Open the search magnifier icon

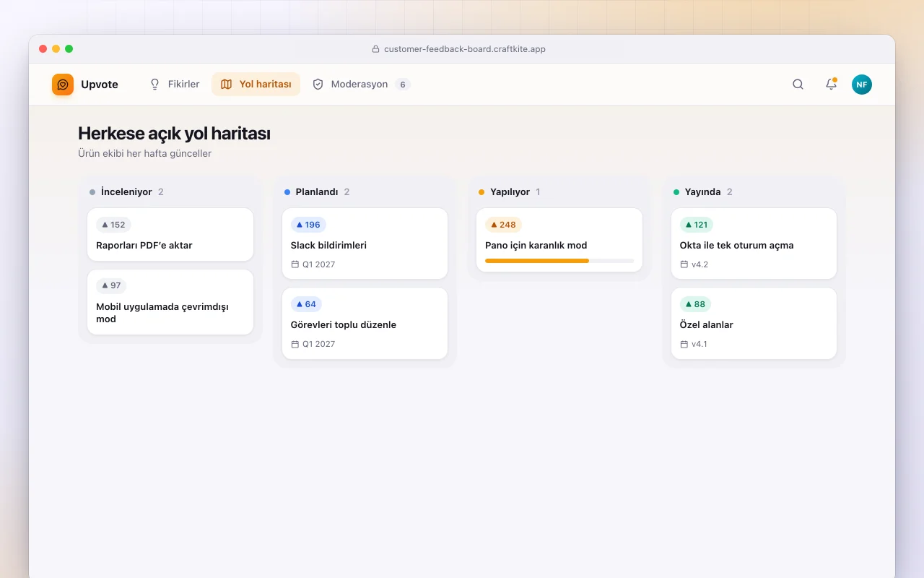(x=798, y=85)
